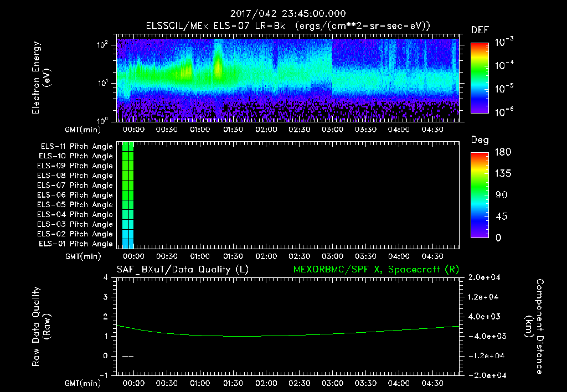Select the ELS-01 Pitch Angle row label
The height and width of the screenshot is (392, 567).
pos(75,244)
